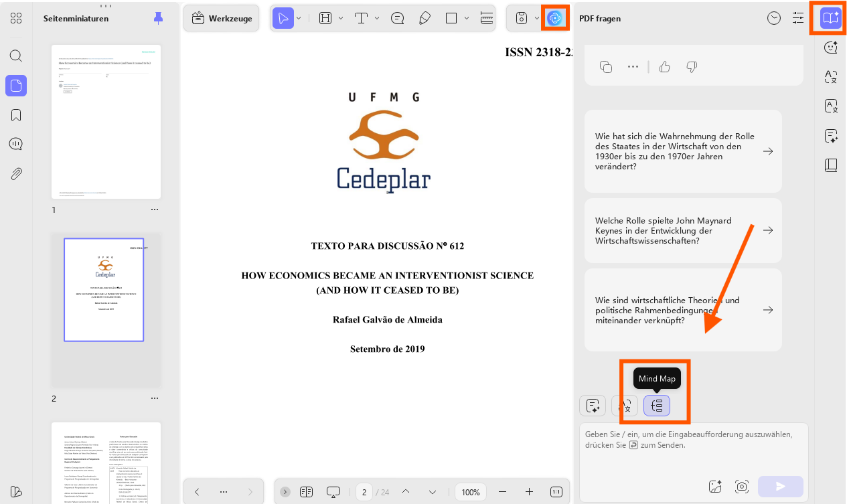Expand text tool dropdown arrow
The height and width of the screenshot is (504, 847).
point(377,18)
